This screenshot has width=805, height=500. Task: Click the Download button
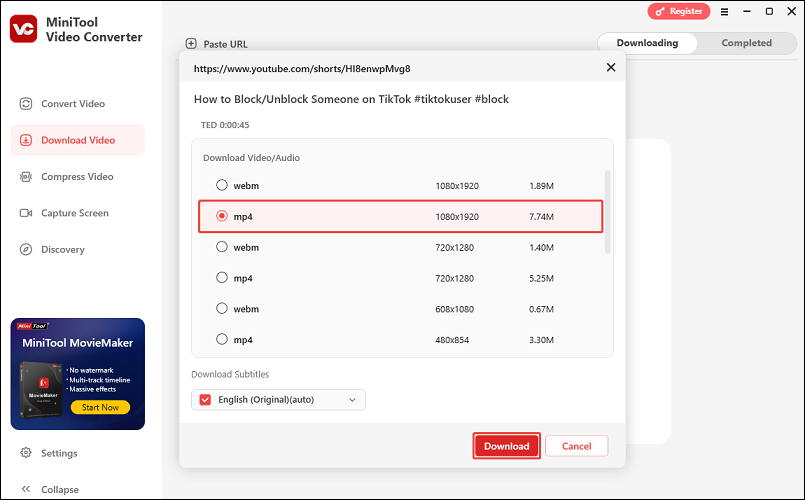506,446
